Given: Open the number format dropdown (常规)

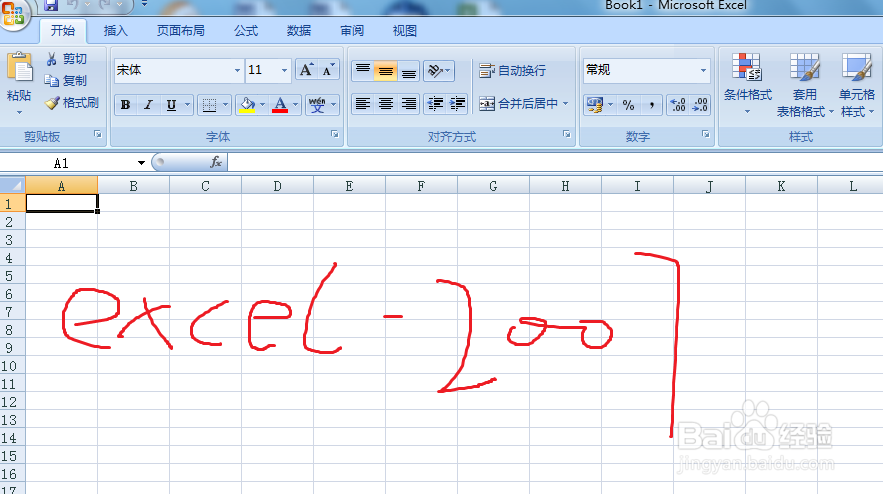Looking at the screenshot, I should tap(703, 70).
